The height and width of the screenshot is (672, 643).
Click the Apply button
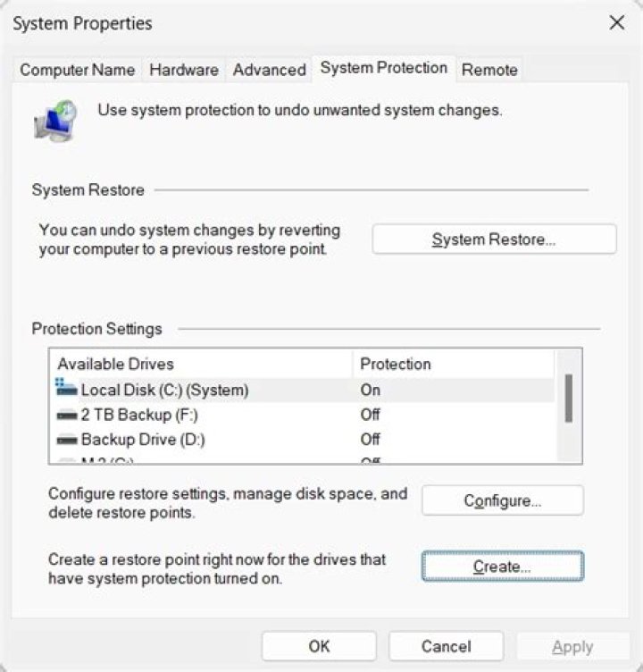pos(572,646)
